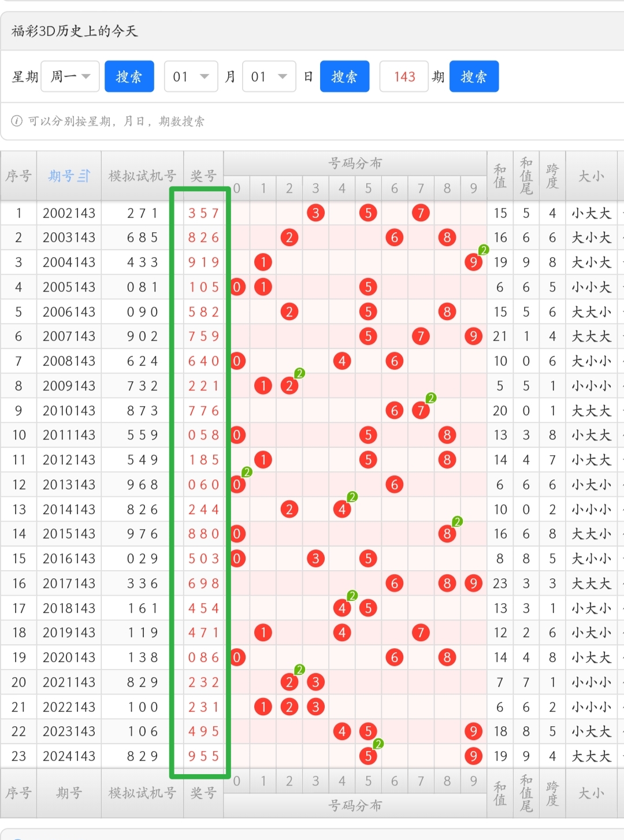Click red ball 1 in row 2009143
Viewport: 624px width, 840px height.
(x=263, y=386)
